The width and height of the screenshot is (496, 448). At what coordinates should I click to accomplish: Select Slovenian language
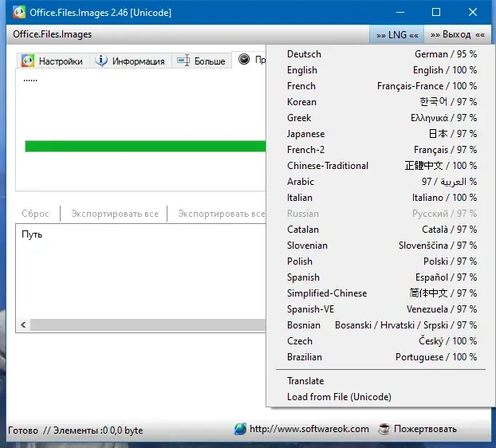(x=381, y=246)
